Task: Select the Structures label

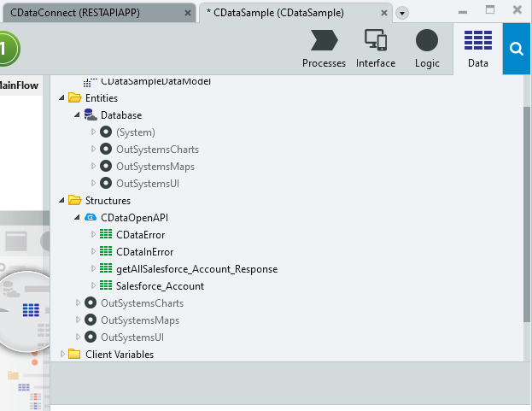Action: tap(108, 201)
